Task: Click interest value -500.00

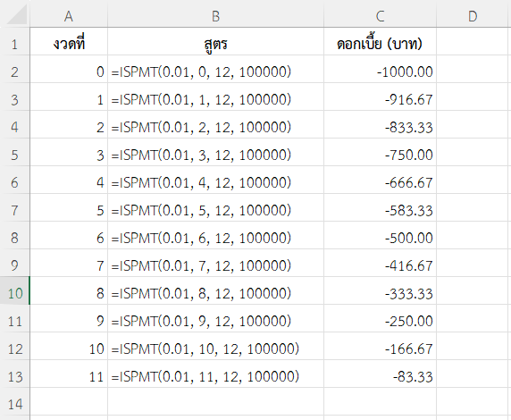Action: (x=380, y=235)
